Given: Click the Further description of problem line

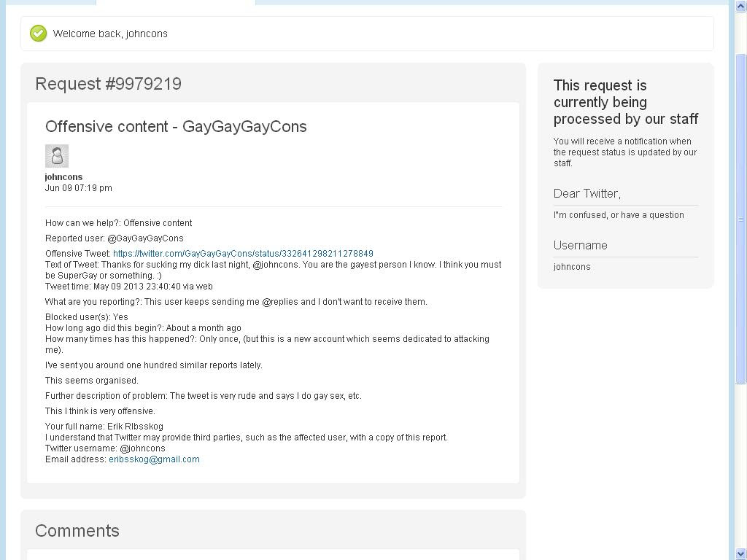Looking at the screenshot, I should [204, 396].
